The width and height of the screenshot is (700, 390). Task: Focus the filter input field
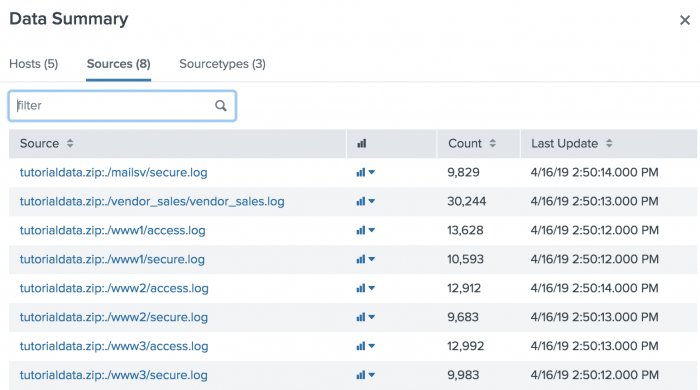pyautogui.click(x=122, y=106)
